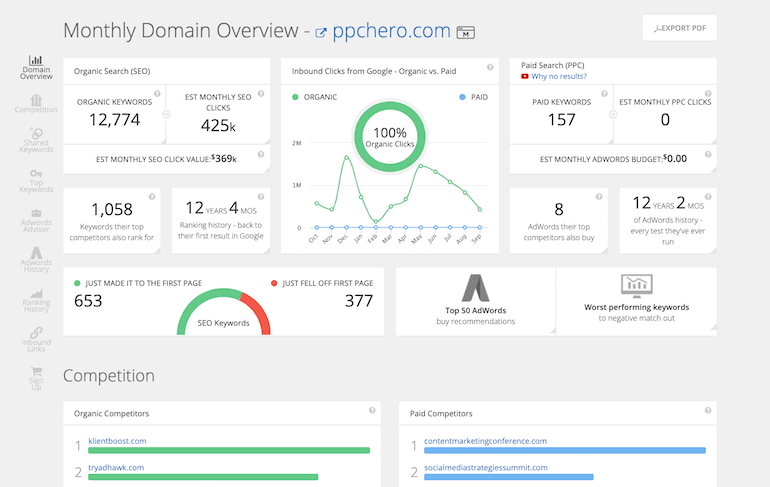Open tryadhawk.com organic competitor

(116, 467)
